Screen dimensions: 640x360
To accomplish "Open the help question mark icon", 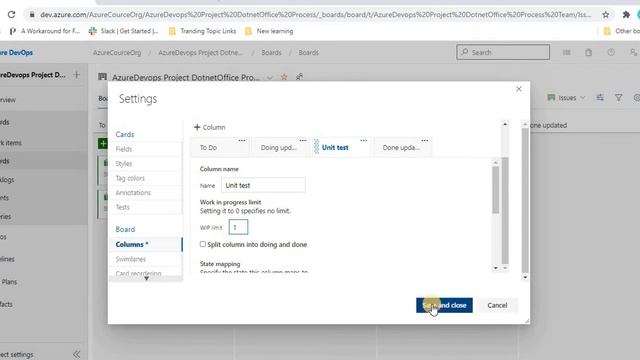I will click(611, 52).
